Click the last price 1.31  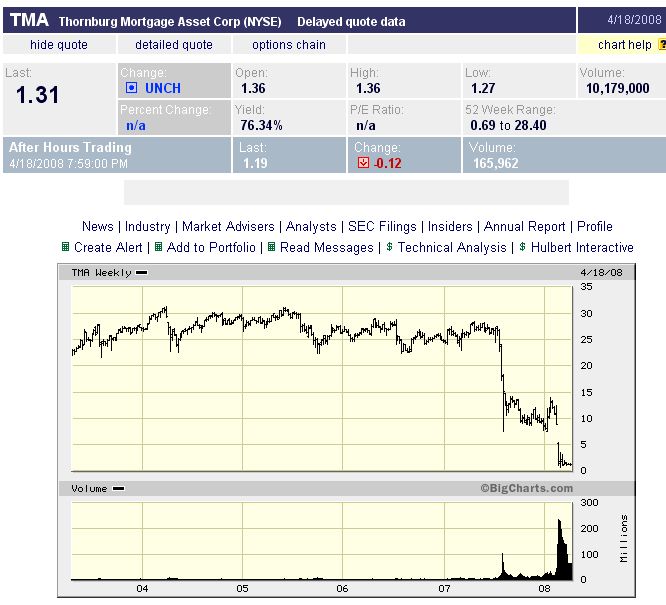[x=37, y=94]
